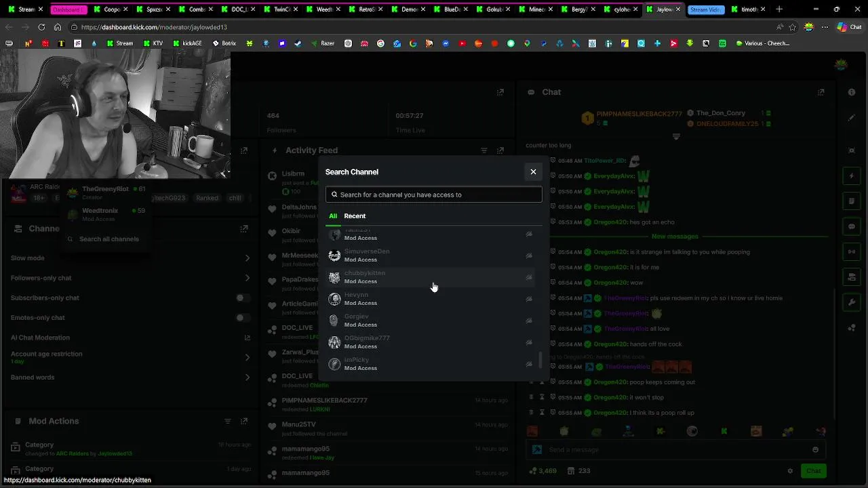Toggle Emotes-only chat switch
The width and height of the screenshot is (868, 488).
(x=243, y=317)
